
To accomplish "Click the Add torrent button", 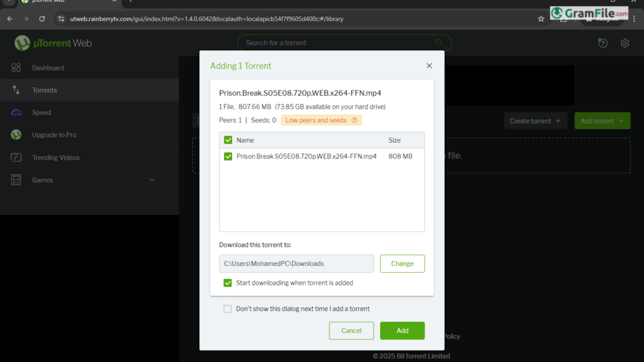I will (x=602, y=121).
